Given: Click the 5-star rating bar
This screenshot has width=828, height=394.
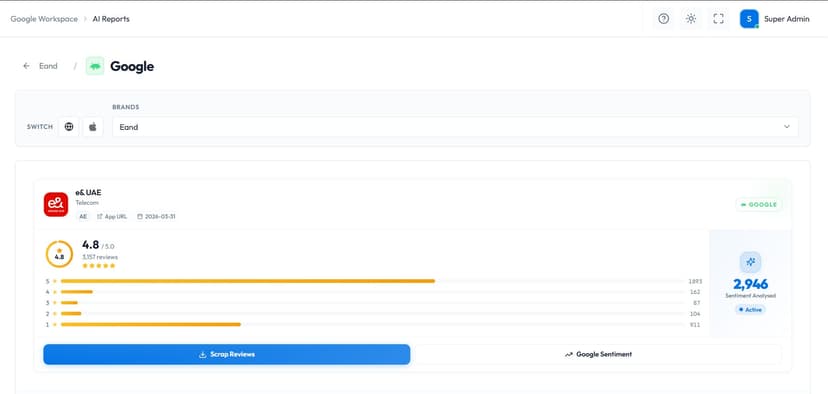Looking at the screenshot, I should pos(372,281).
